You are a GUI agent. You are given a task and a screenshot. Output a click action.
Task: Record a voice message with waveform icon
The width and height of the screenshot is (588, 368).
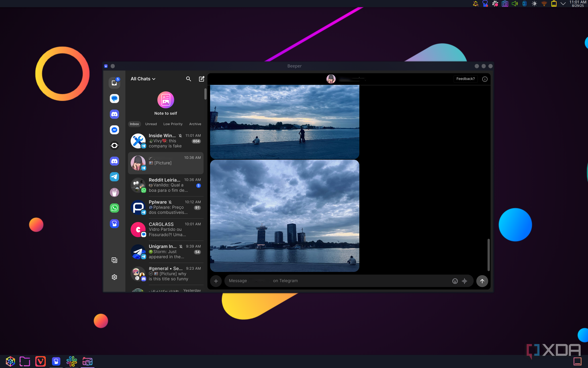point(464,281)
